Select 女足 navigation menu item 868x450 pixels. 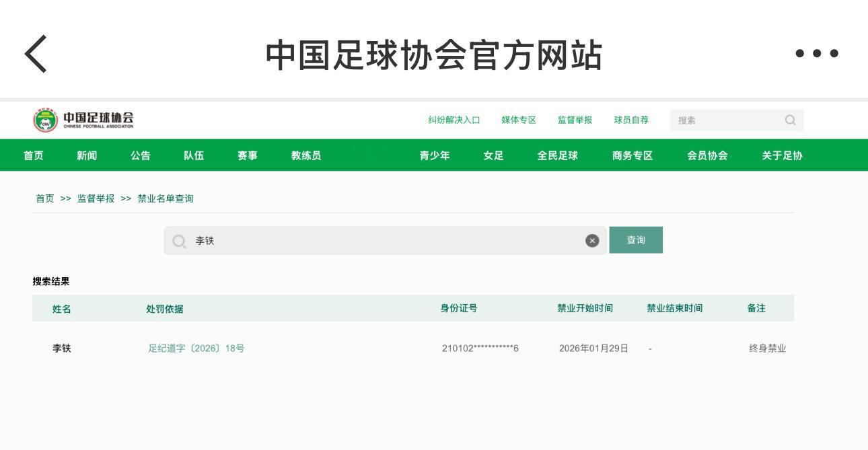[493, 156]
